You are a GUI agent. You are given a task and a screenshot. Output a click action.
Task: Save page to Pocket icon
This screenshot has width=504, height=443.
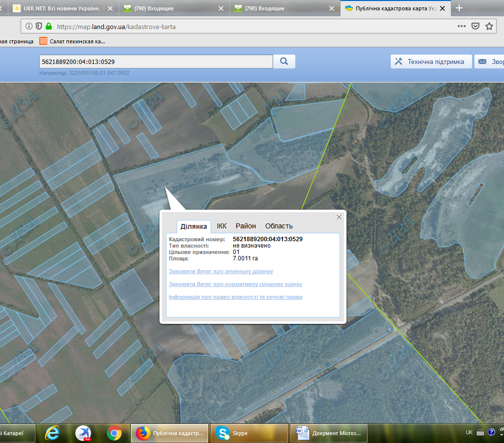point(475,27)
